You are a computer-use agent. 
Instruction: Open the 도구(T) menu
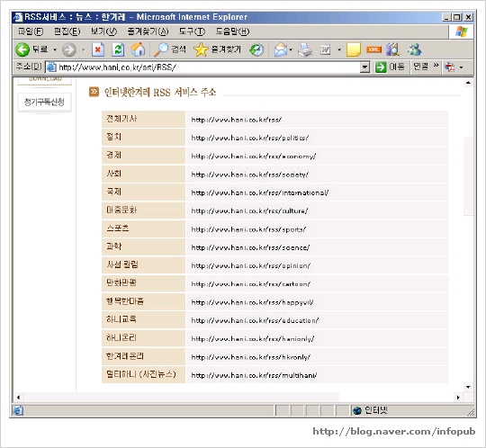(x=192, y=31)
